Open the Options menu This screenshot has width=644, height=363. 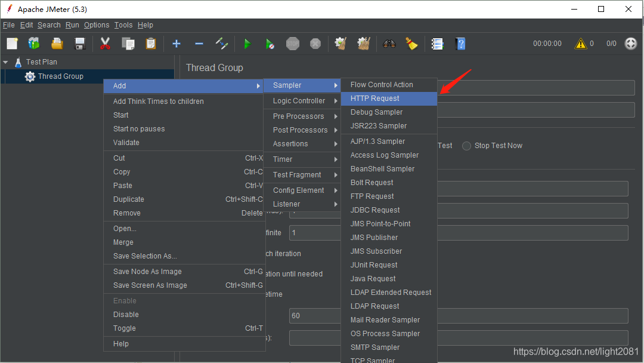coord(97,25)
